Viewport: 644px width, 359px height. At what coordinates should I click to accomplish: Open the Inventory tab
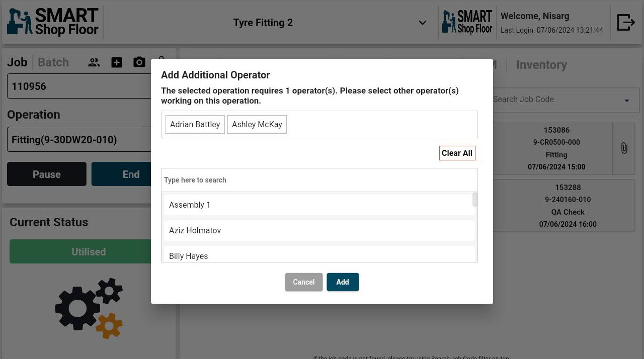(541, 65)
